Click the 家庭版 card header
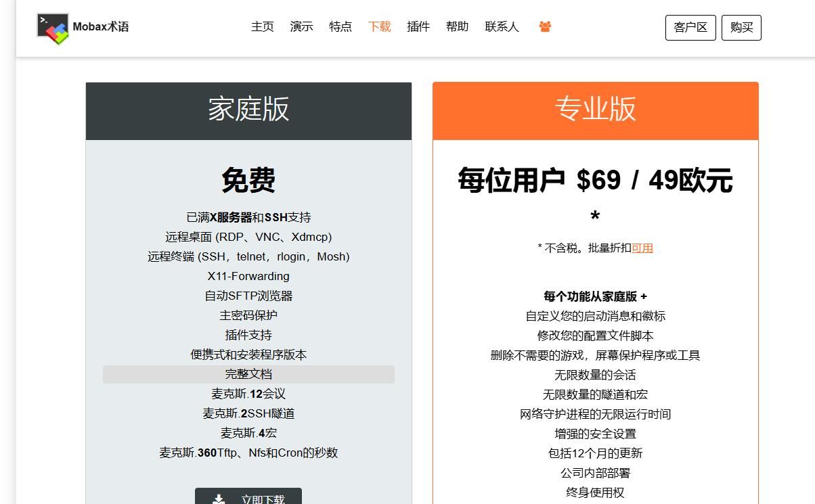 [248, 111]
